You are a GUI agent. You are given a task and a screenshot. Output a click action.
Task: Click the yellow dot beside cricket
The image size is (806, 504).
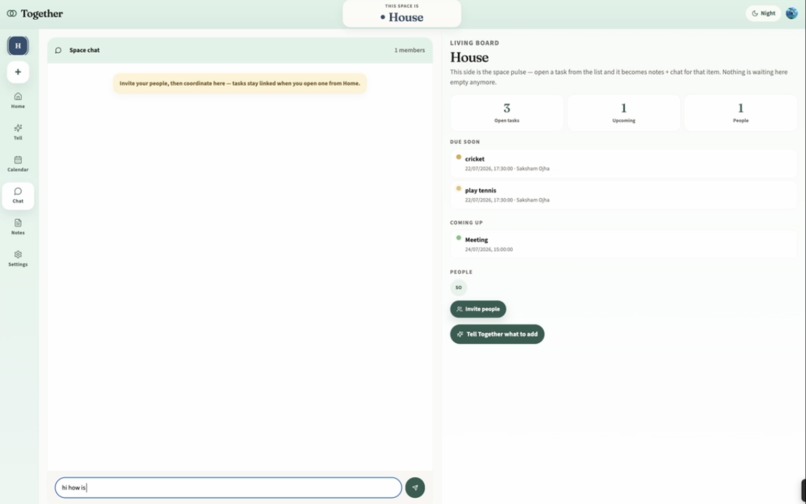459,157
